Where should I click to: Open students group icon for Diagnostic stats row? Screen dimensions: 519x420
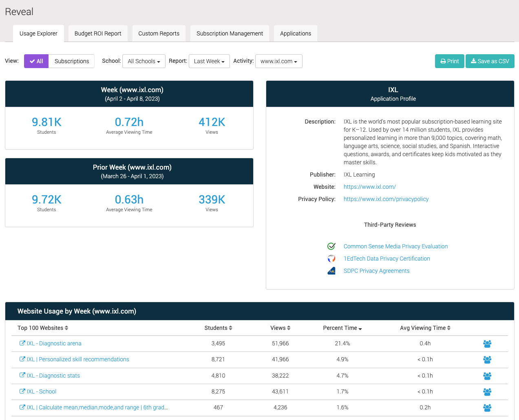(487, 376)
